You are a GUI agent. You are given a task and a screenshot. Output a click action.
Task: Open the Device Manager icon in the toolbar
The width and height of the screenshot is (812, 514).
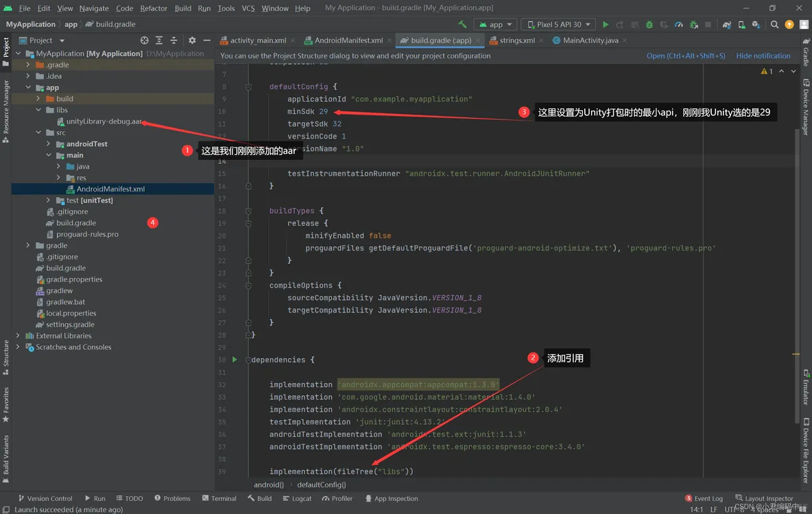[x=741, y=24]
